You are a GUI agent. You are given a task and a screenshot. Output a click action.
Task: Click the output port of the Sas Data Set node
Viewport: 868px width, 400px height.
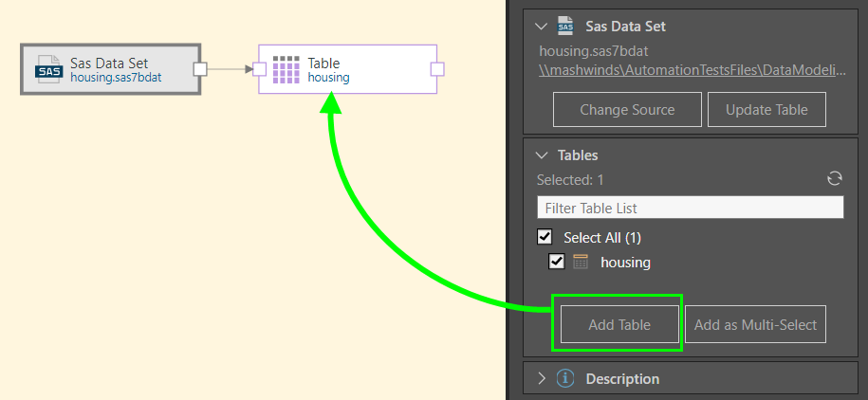[200, 68]
